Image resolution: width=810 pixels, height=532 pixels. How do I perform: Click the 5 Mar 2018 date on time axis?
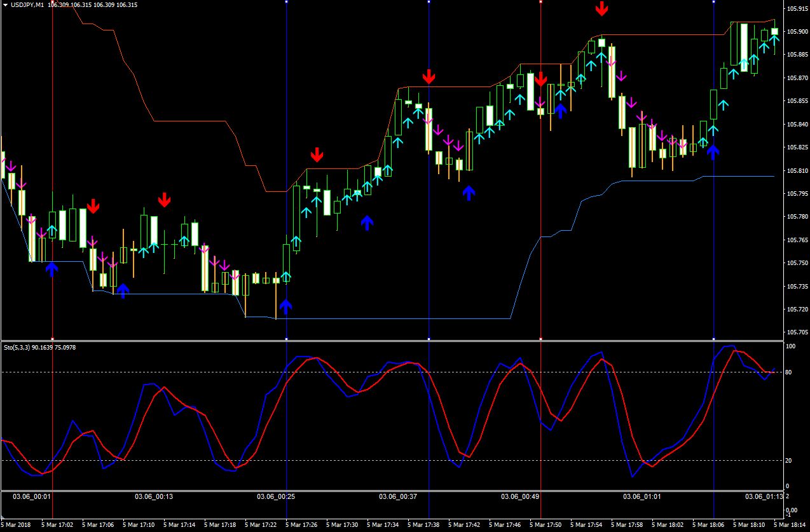point(16,526)
